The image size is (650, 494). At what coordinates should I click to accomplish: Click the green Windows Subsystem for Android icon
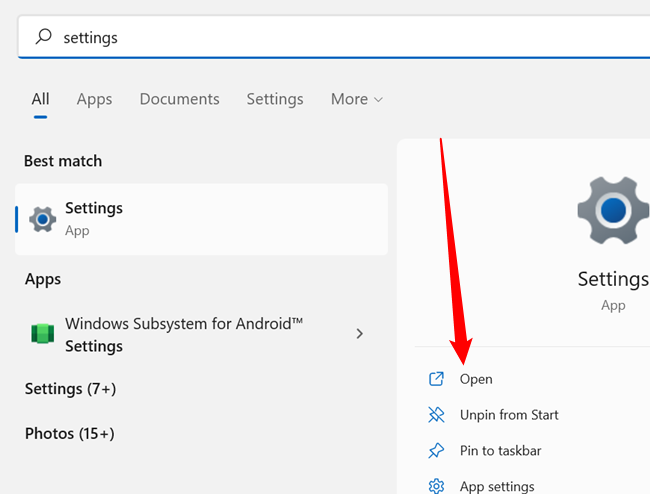click(43, 334)
